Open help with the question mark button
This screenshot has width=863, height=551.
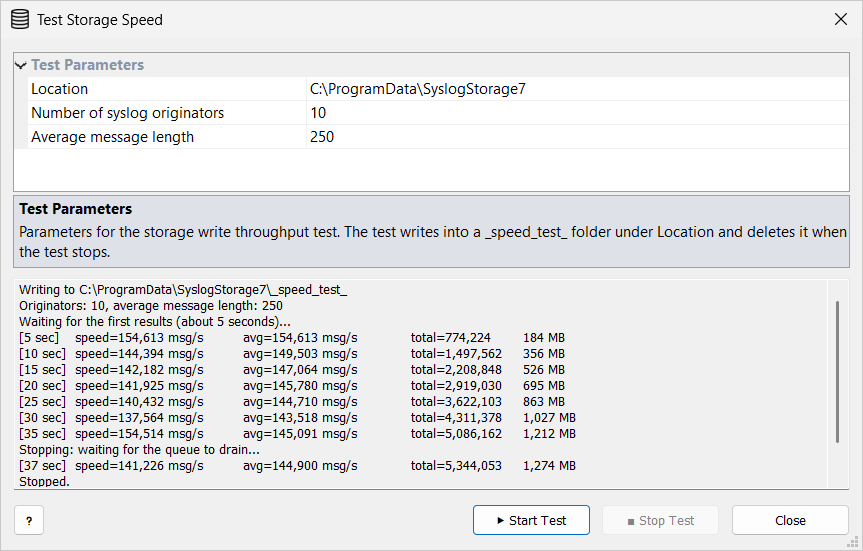coord(29,520)
